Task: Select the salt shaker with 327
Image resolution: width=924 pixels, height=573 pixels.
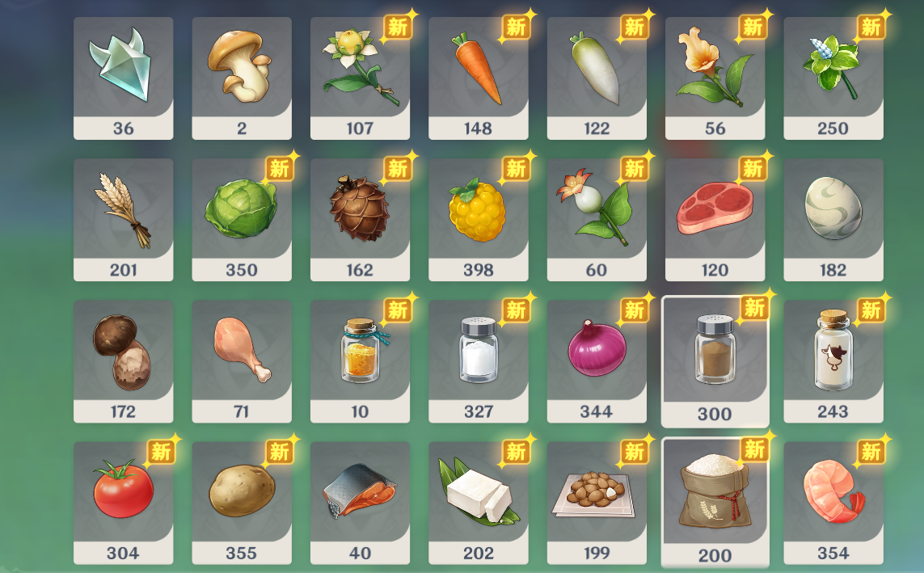Action: [478, 361]
